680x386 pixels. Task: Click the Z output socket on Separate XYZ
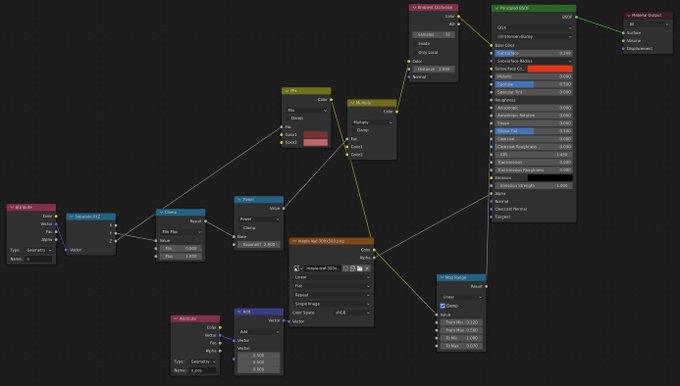coord(116,241)
